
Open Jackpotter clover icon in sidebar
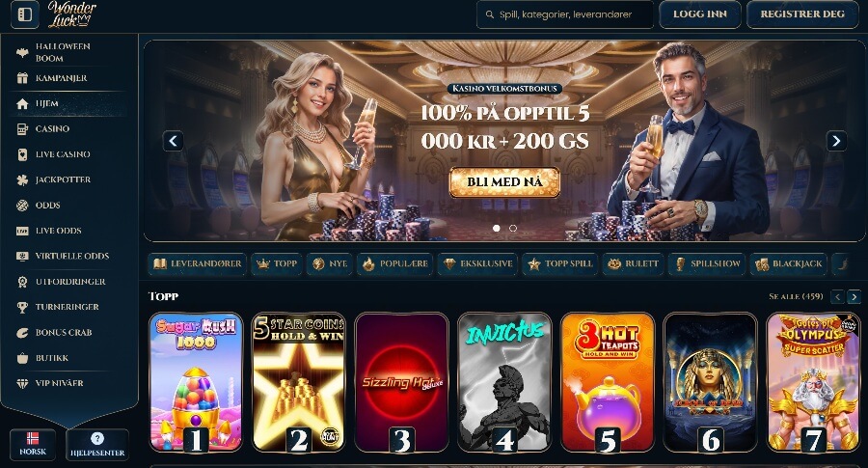(22, 180)
